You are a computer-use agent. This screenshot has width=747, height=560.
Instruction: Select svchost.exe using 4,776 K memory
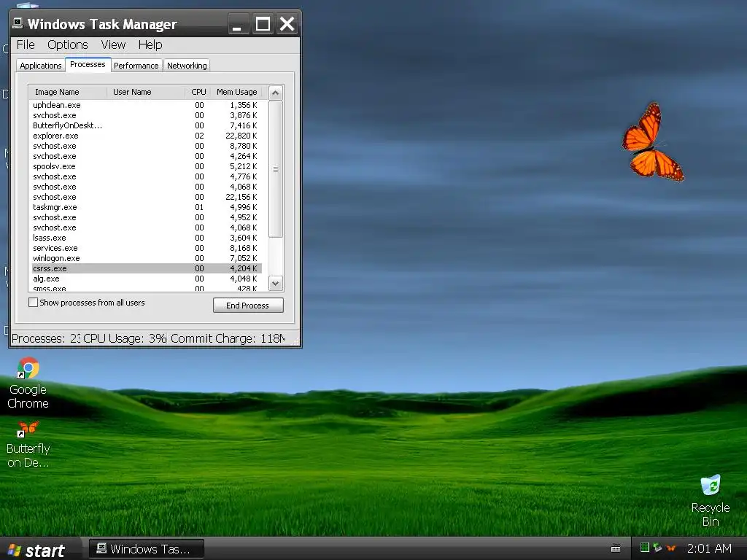[147, 176]
